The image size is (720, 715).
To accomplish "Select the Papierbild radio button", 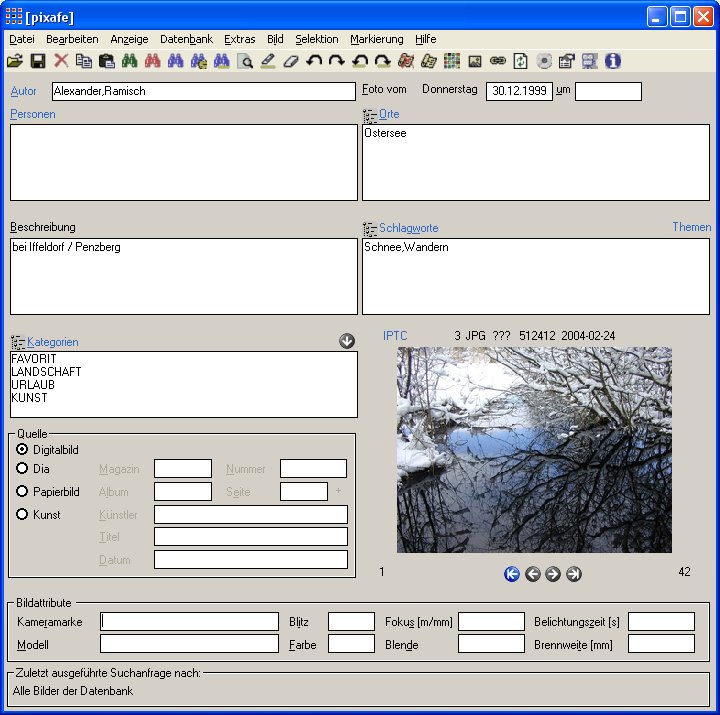I will coord(22,491).
